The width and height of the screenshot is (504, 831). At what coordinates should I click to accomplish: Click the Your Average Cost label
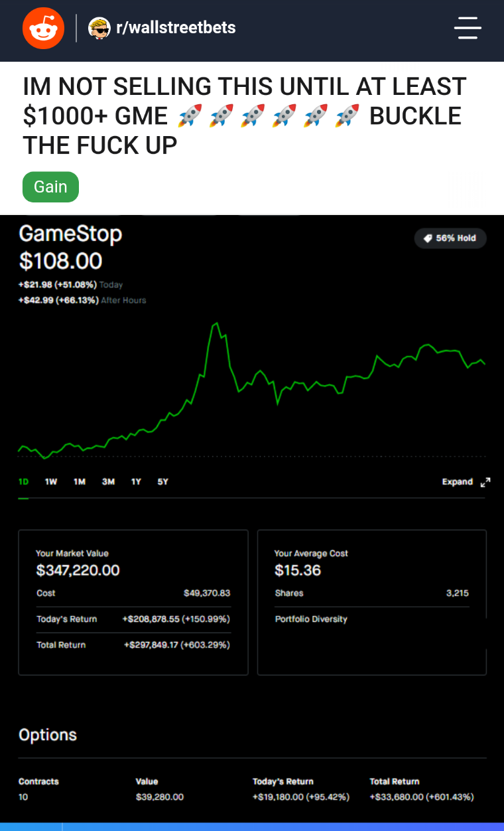(x=311, y=554)
